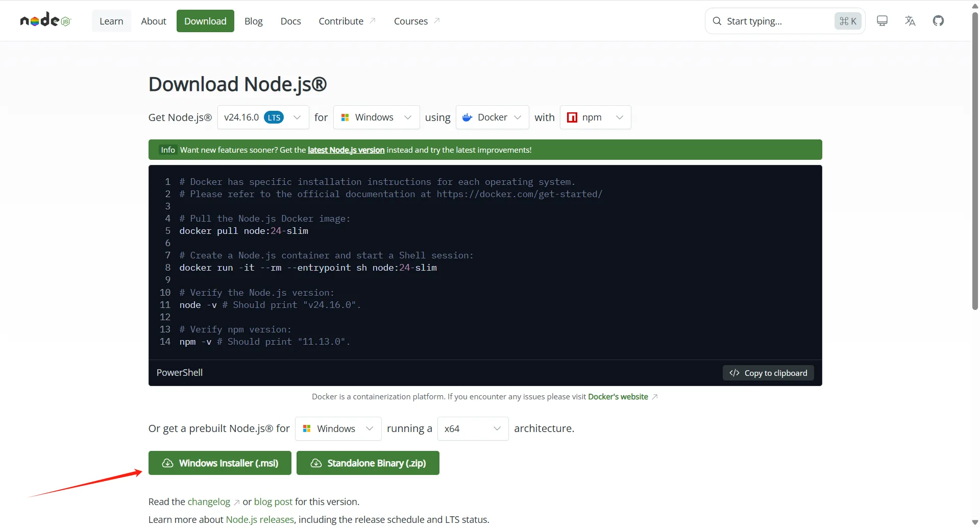Viewport: 980px width, 527px height.
Task: Open the GitHub icon link
Action: click(x=938, y=21)
